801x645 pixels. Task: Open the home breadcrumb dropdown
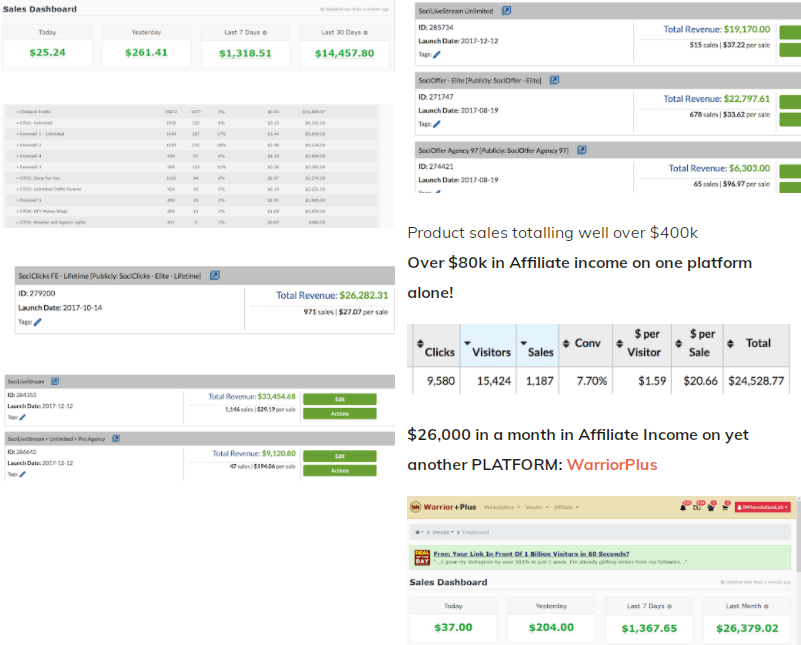[419, 532]
